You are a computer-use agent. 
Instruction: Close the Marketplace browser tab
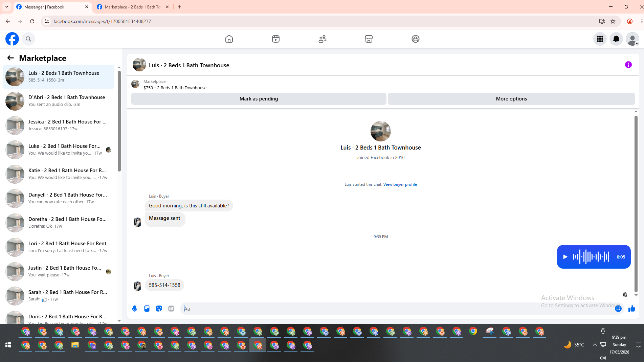(x=167, y=7)
